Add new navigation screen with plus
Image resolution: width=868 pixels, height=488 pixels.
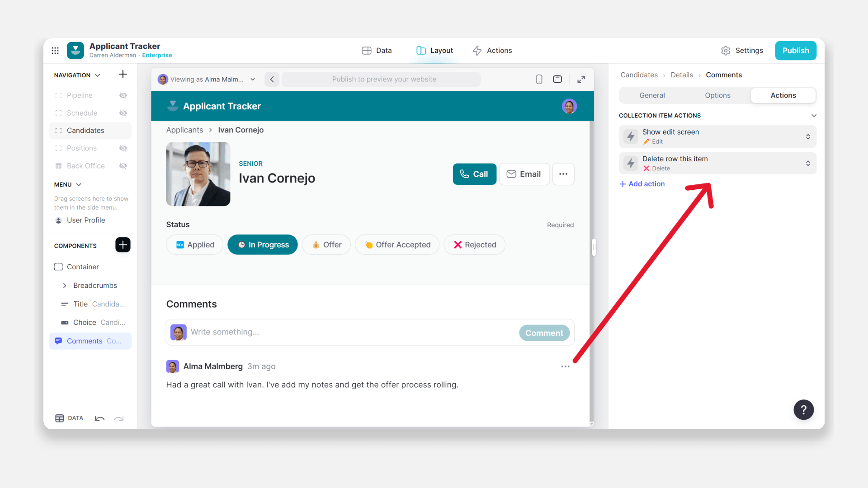[123, 75]
